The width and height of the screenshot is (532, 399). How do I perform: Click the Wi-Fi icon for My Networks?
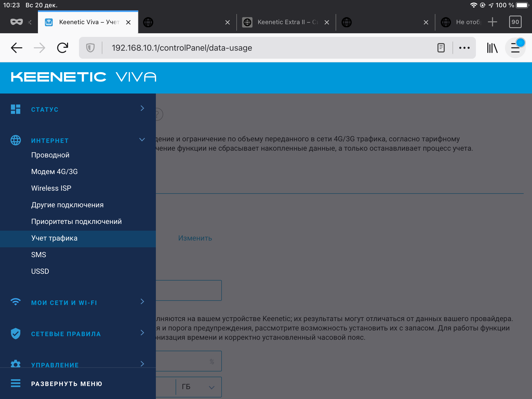click(16, 302)
